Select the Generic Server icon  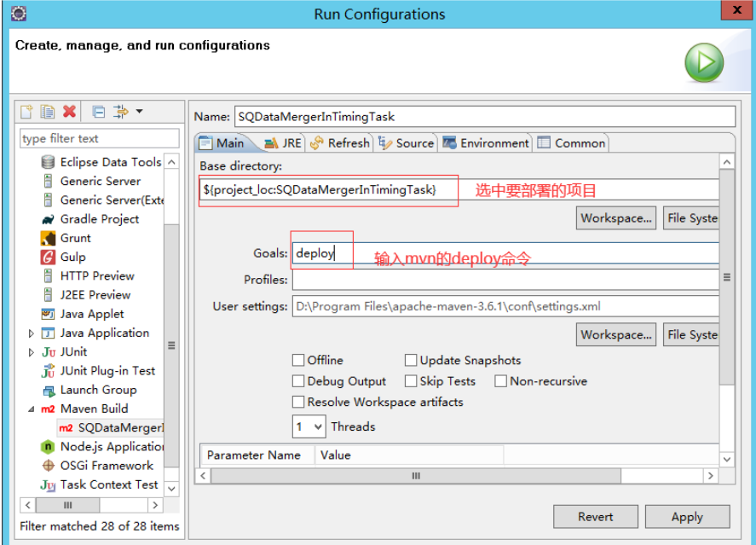[48, 181]
